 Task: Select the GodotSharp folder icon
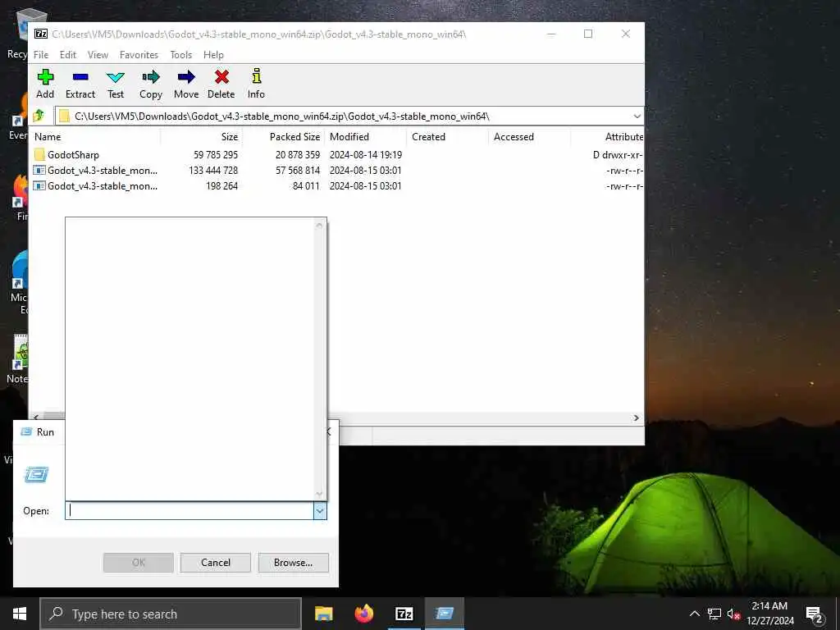click(x=39, y=155)
